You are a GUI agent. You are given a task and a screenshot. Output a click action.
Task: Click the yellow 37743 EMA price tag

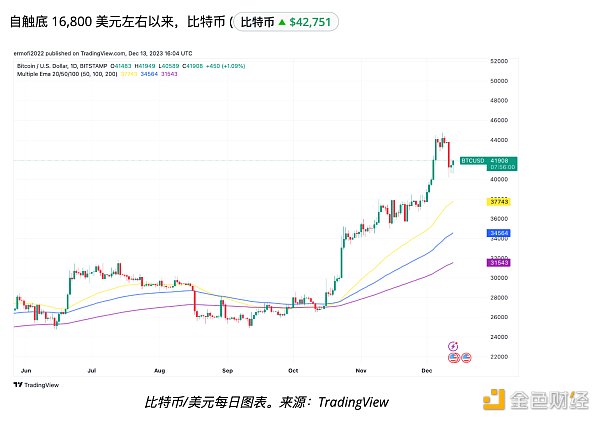pyautogui.click(x=500, y=202)
